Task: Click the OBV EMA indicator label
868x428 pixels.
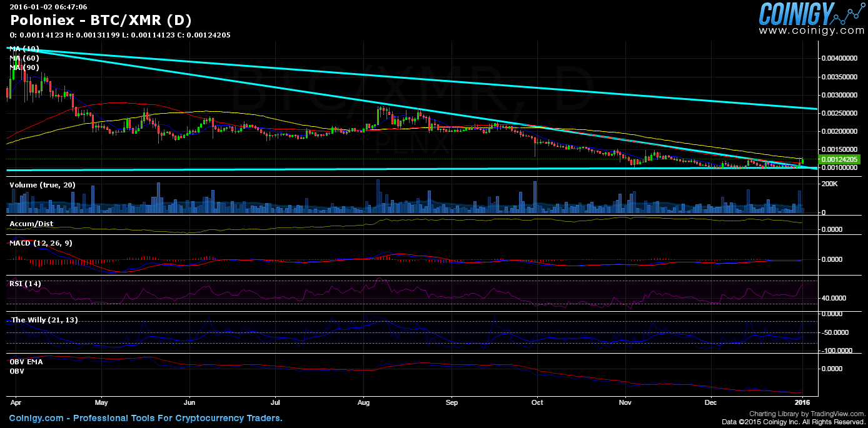Action: [26, 362]
